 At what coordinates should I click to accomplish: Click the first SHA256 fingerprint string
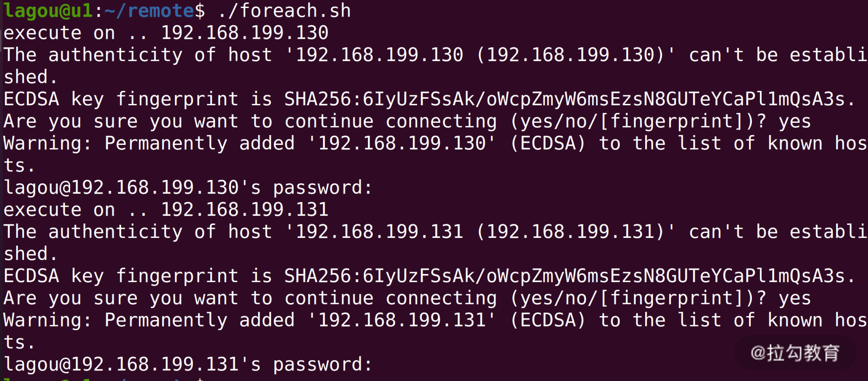(569, 99)
